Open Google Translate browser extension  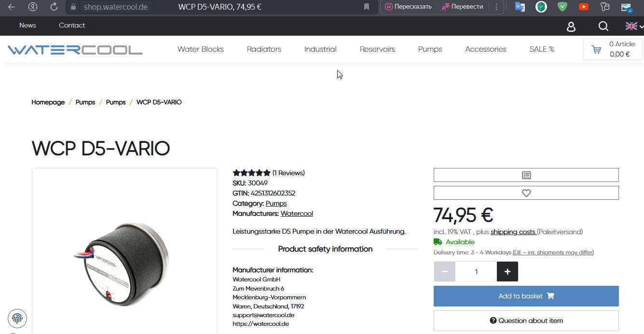click(520, 7)
